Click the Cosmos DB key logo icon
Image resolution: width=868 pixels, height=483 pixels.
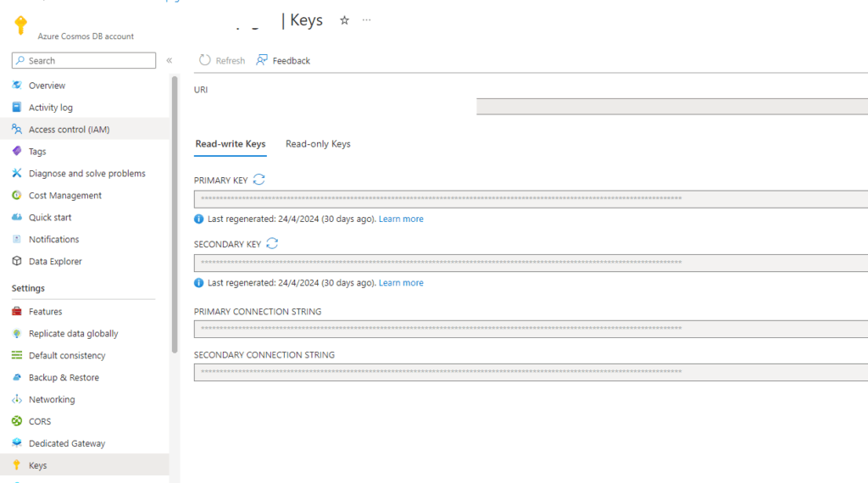(x=20, y=25)
